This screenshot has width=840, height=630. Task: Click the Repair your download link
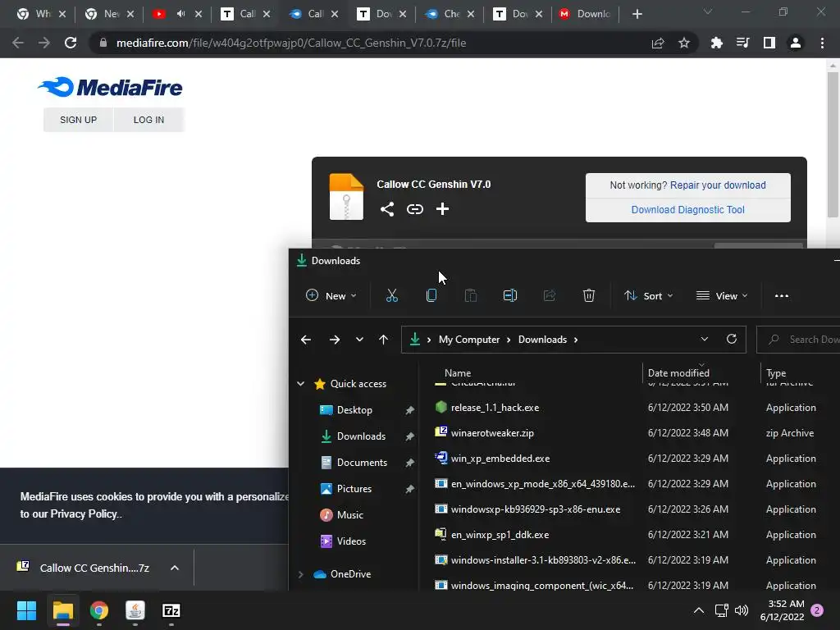718,185
